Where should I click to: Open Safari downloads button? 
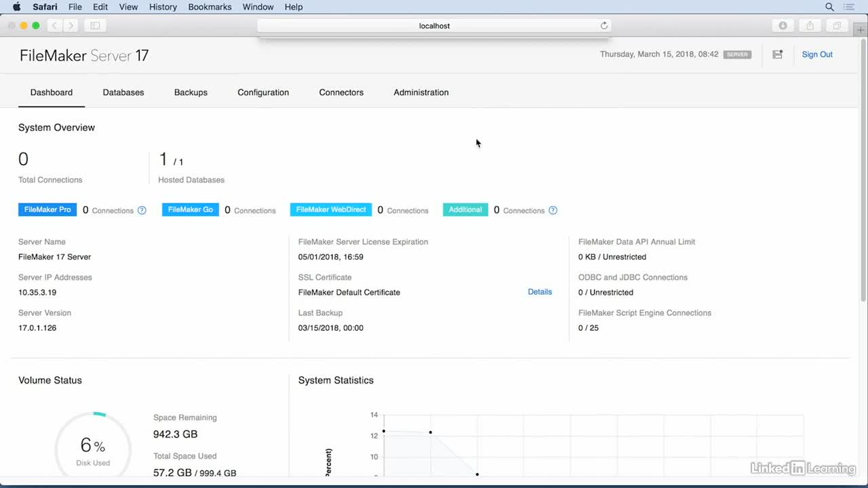pos(783,26)
